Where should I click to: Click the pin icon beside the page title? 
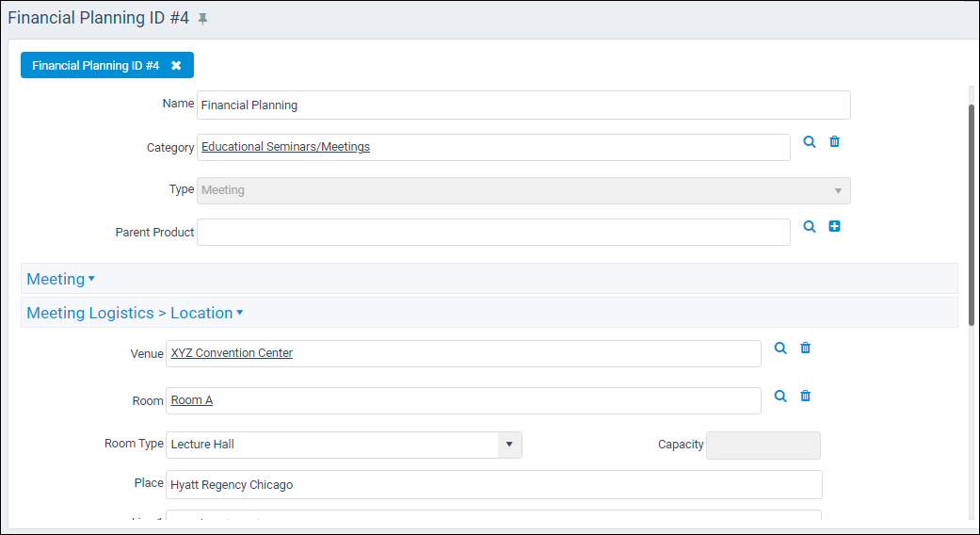202,20
